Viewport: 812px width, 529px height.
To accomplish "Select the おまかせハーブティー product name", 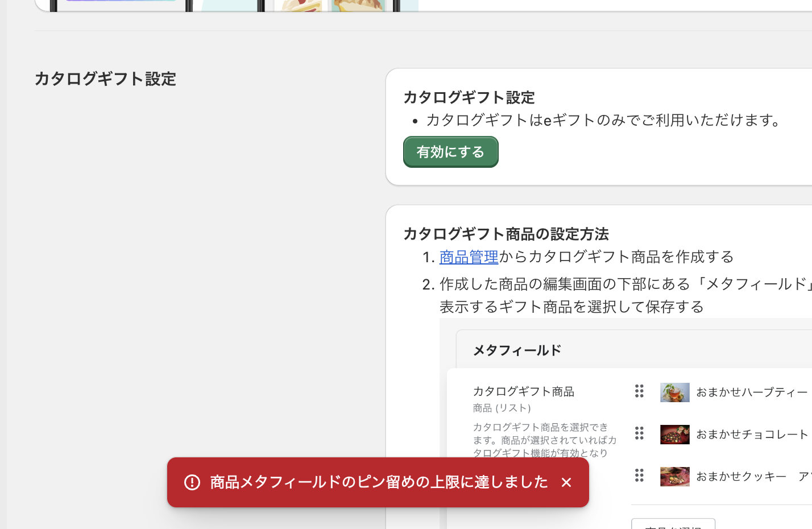I will coord(752,392).
